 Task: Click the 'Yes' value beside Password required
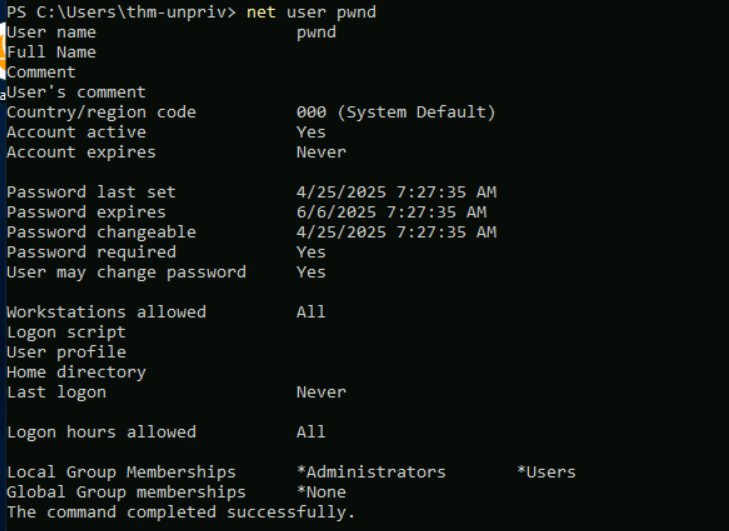coord(311,252)
